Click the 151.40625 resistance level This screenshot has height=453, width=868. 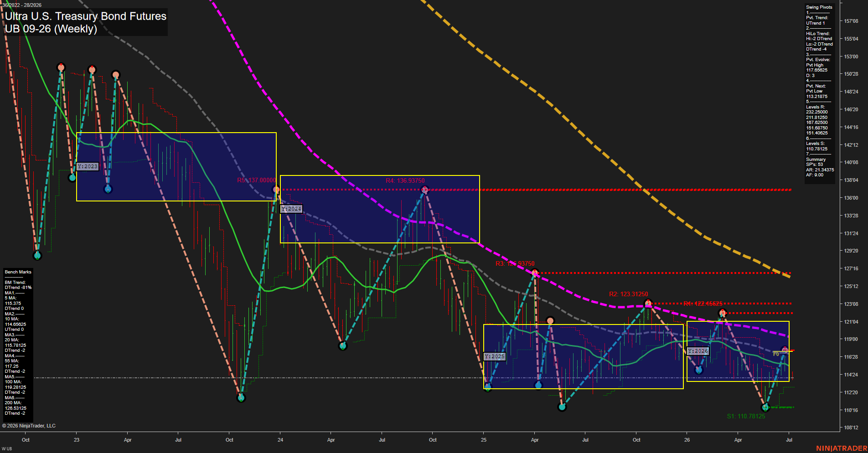click(817, 133)
